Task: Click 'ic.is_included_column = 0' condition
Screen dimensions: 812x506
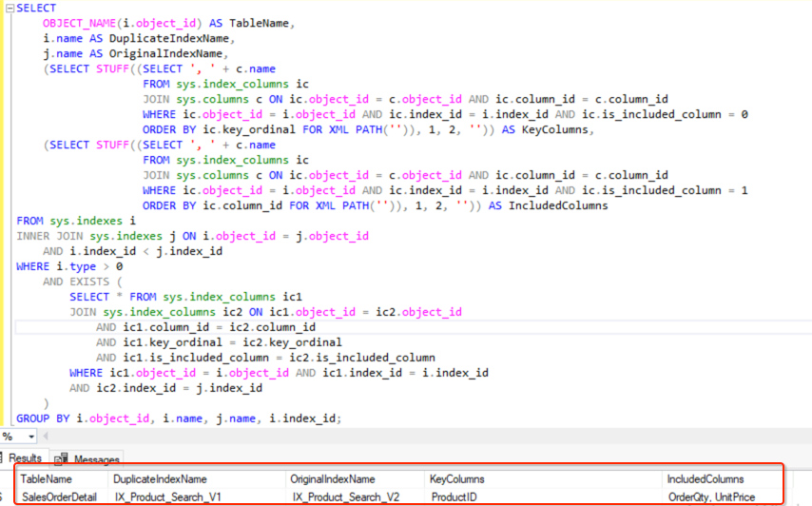Action: (665, 114)
